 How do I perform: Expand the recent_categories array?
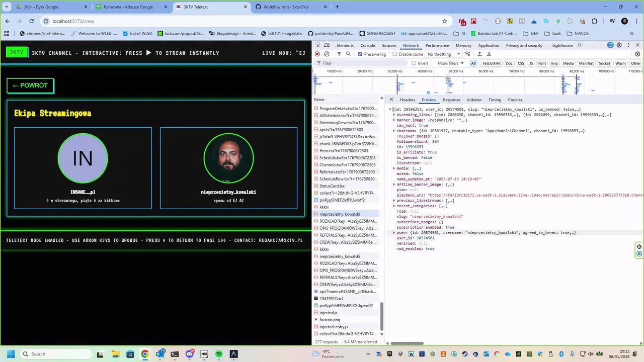394,206
